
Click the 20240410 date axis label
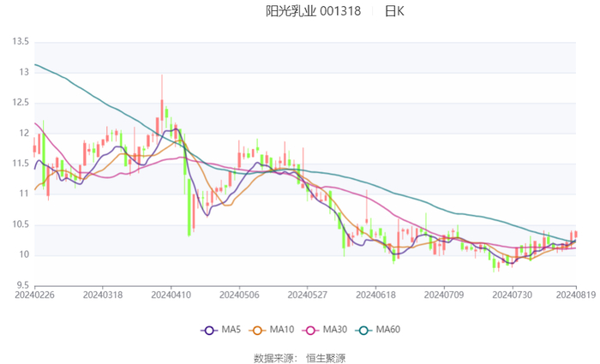(x=171, y=295)
